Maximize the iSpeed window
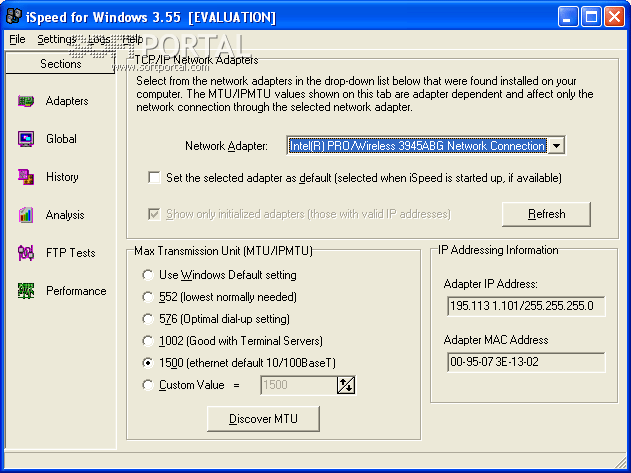Viewport: 631px width, 473px height. click(x=591, y=17)
